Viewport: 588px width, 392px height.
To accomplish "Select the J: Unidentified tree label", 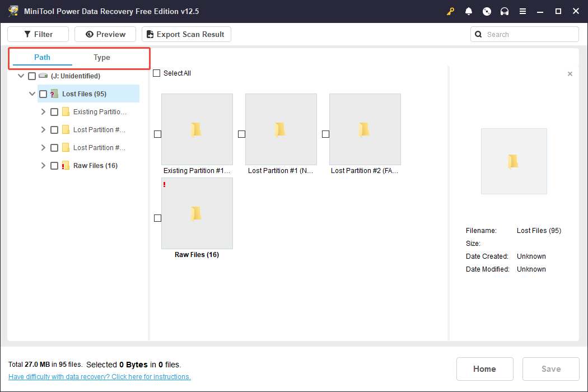I will coord(76,76).
